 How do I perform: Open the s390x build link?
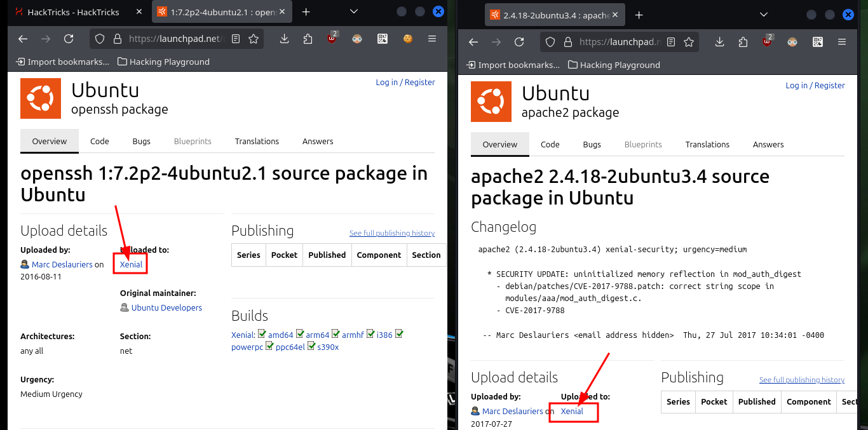coord(328,347)
